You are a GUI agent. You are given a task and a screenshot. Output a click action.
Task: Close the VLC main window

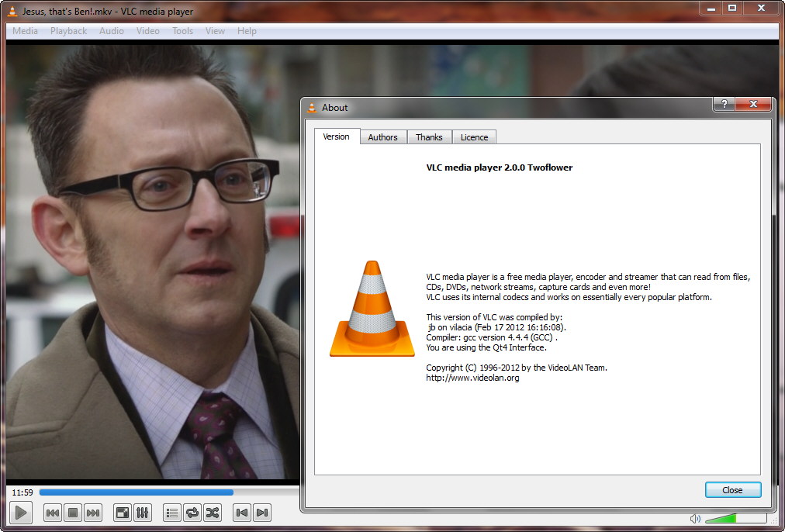click(x=761, y=8)
